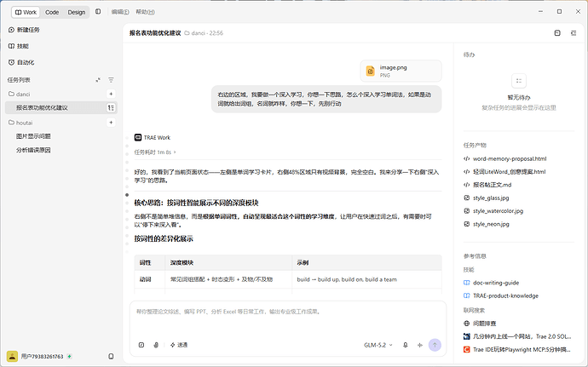The image size is (588, 367).
Task: Click the square icon left of header menu icon
Action: point(557,33)
